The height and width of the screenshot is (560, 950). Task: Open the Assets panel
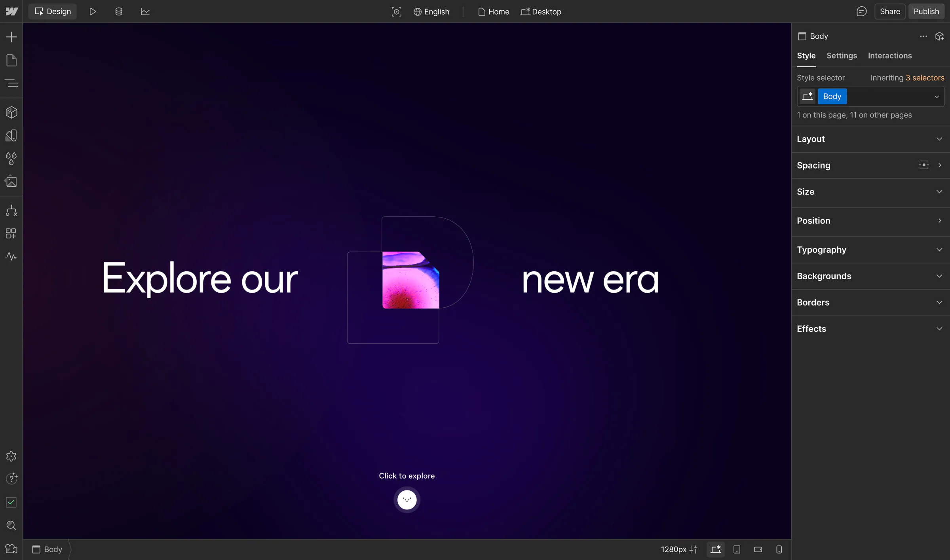click(x=11, y=182)
